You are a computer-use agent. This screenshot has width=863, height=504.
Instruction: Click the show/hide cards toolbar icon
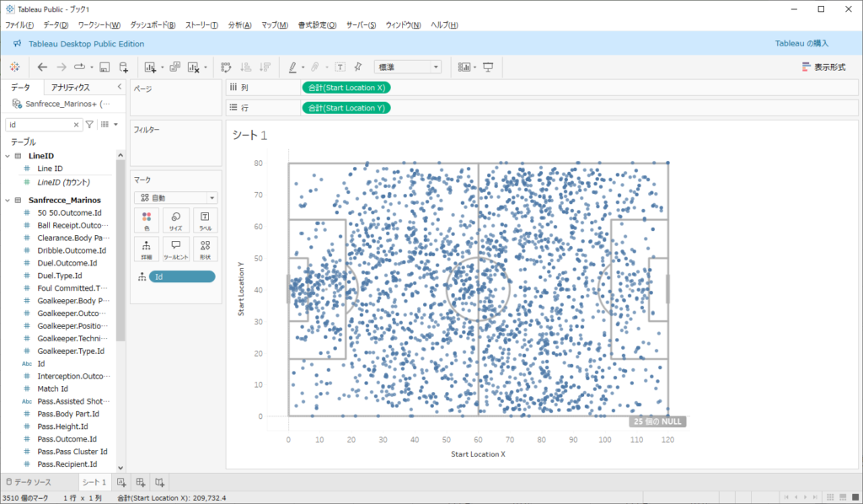click(464, 67)
